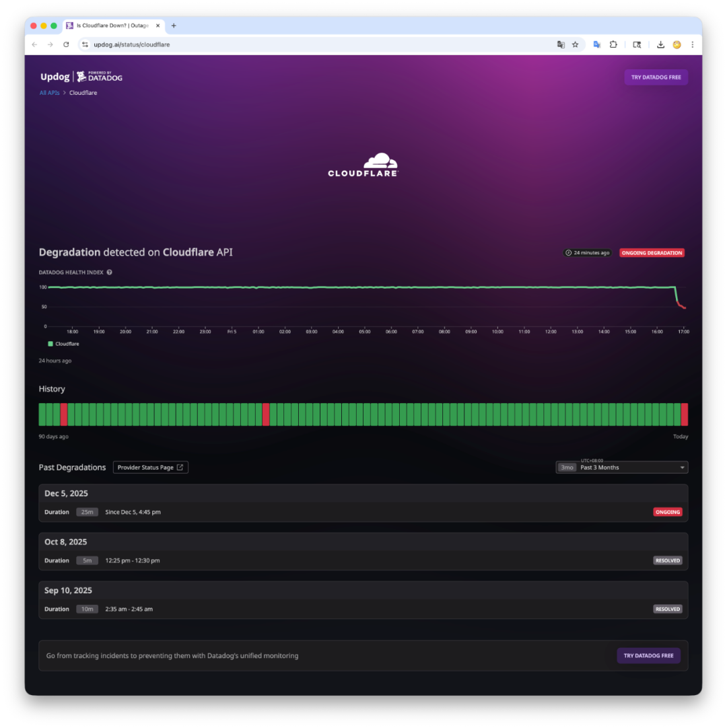Image resolution: width=727 pixels, height=728 pixels.
Task: Click the 'Ongoing Degradation' status badge
Action: (652, 253)
